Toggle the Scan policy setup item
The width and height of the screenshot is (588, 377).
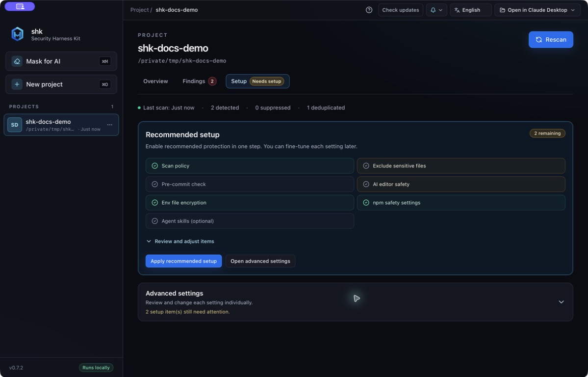(250, 165)
